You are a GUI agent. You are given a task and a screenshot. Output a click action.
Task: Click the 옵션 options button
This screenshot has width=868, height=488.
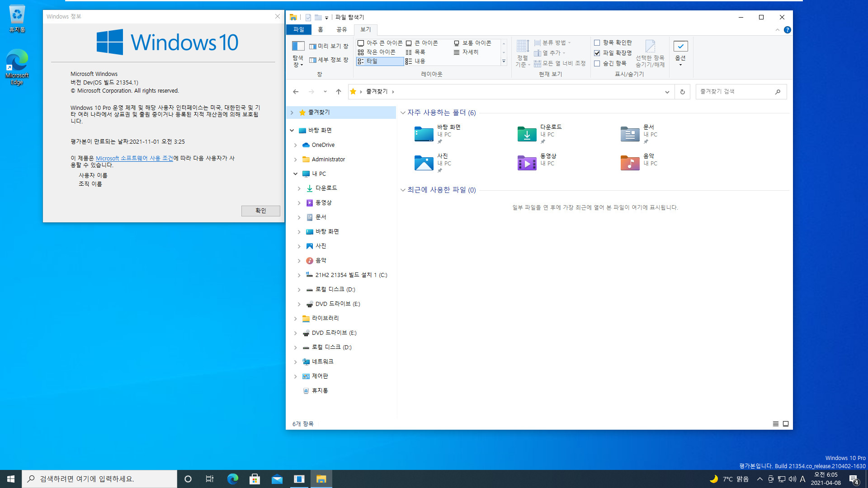[680, 54]
